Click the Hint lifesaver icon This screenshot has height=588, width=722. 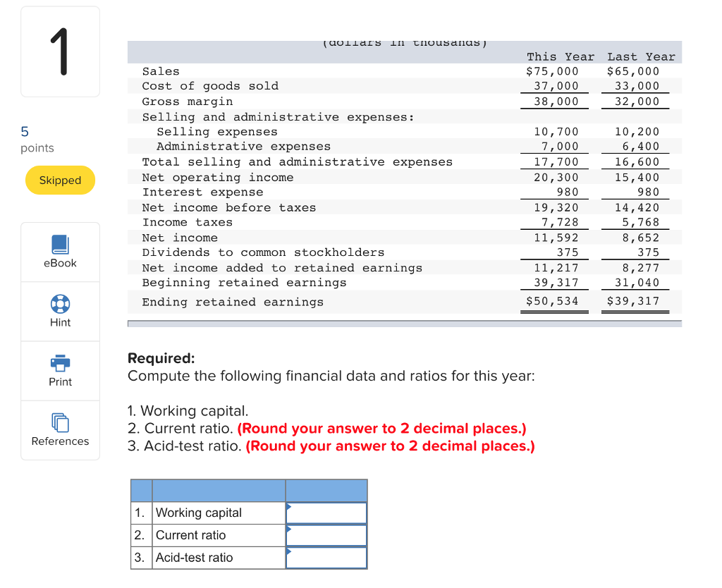60,303
